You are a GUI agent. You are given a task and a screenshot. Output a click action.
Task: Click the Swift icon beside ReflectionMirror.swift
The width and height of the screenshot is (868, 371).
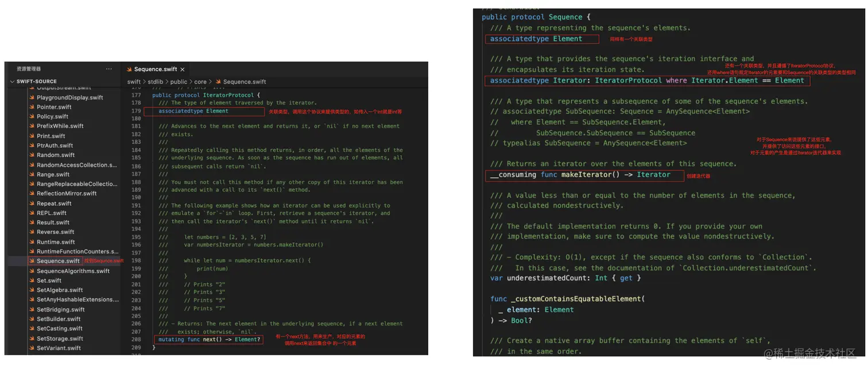click(x=32, y=194)
